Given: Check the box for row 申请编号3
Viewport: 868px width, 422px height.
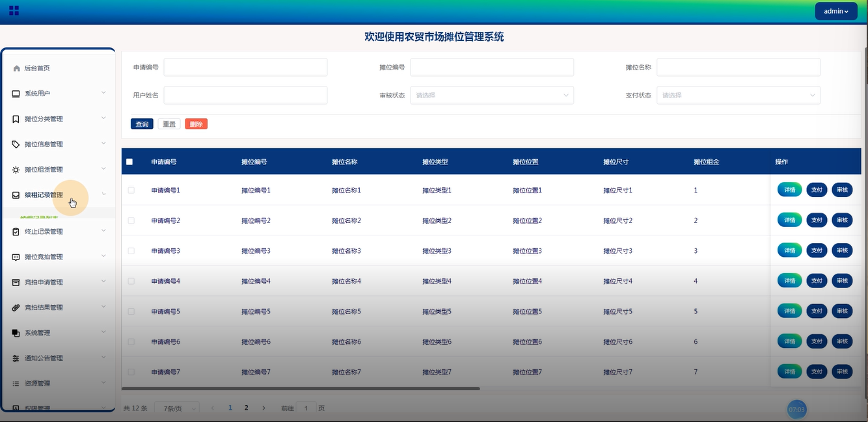Looking at the screenshot, I should tap(131, 251).
